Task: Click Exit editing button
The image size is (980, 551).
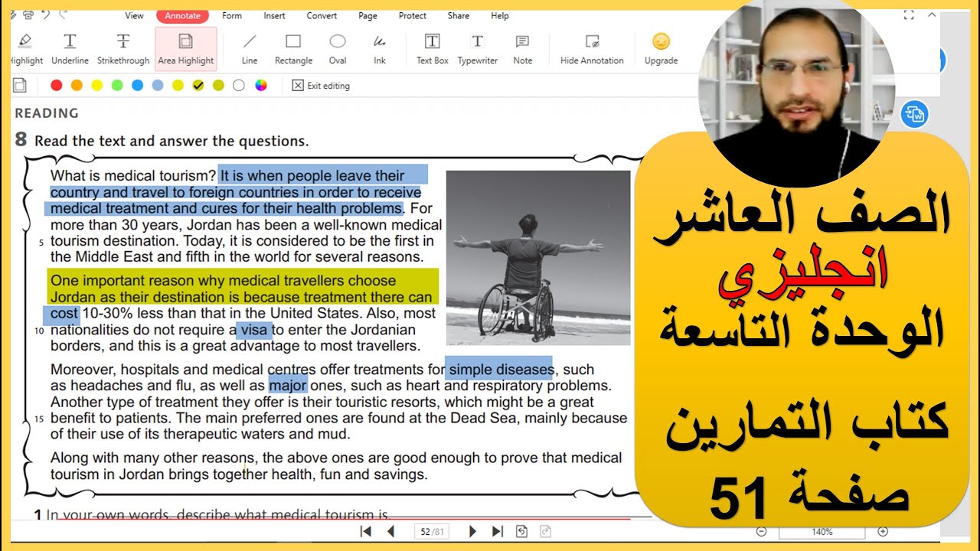Action: coord(322,86)
